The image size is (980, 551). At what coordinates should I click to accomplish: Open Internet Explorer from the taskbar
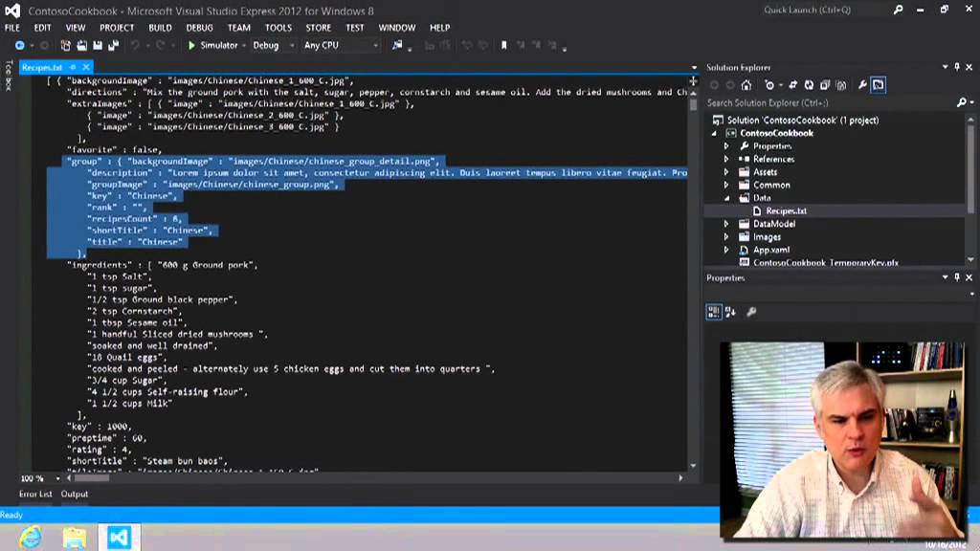coord(30,538)
